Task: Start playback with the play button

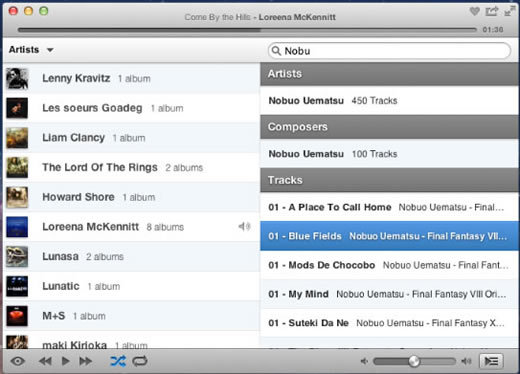Action: pyautogui.click(x=66, y=361)
